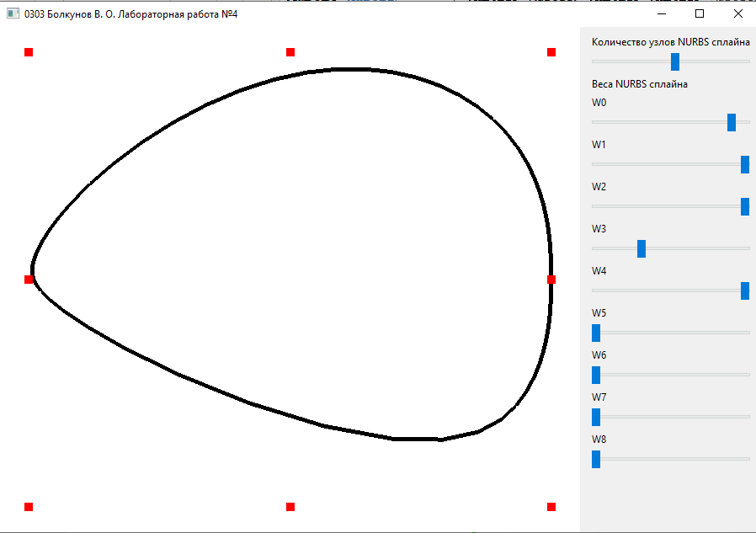
Task: Click the W0 weight slider handle
Action: [x=732, y=123]
